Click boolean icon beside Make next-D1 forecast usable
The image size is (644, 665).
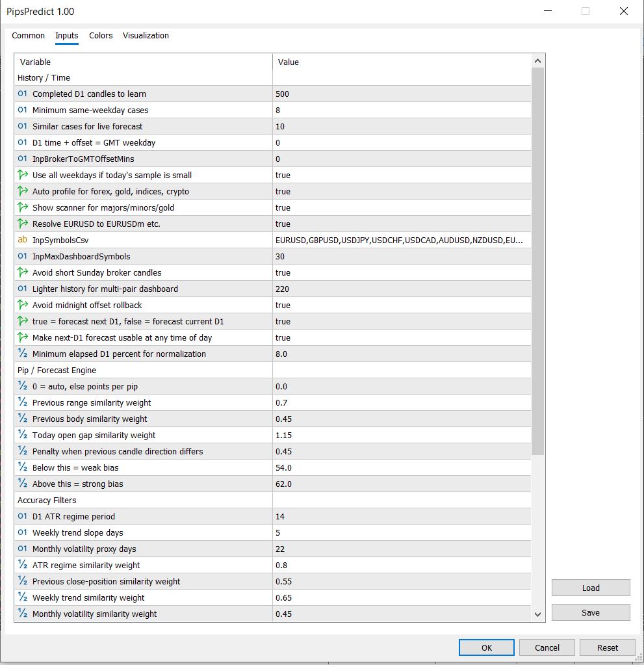coord(23,337)
